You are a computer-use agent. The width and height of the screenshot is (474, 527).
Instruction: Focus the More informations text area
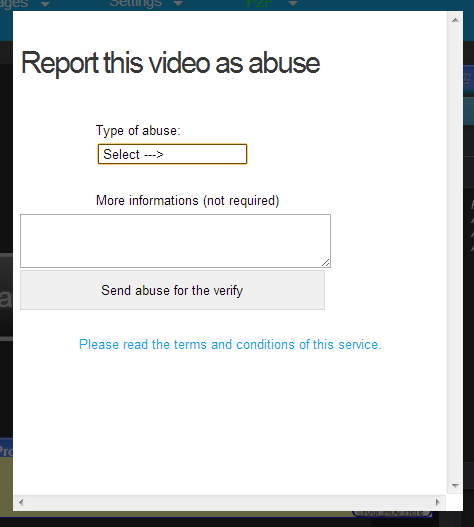(175, 241)
